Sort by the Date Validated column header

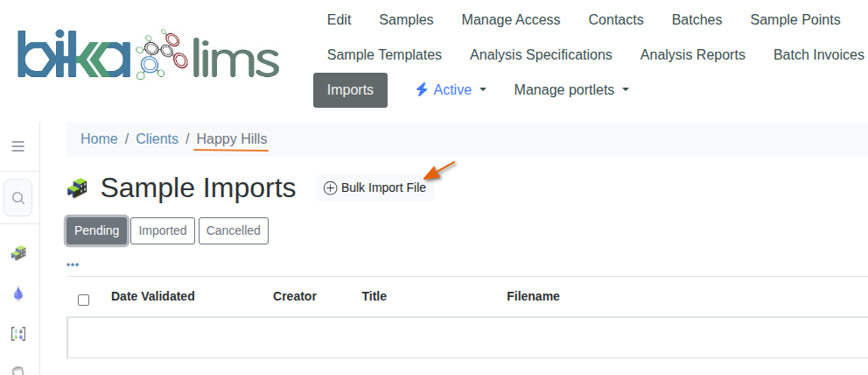click(153, 296)
